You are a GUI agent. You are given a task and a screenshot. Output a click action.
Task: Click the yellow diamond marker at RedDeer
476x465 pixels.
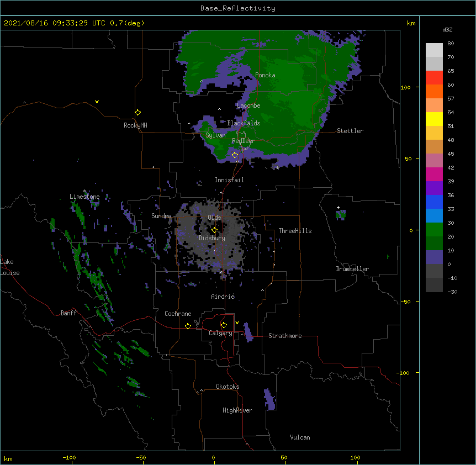pyautogui.click(x=235, y=155)
